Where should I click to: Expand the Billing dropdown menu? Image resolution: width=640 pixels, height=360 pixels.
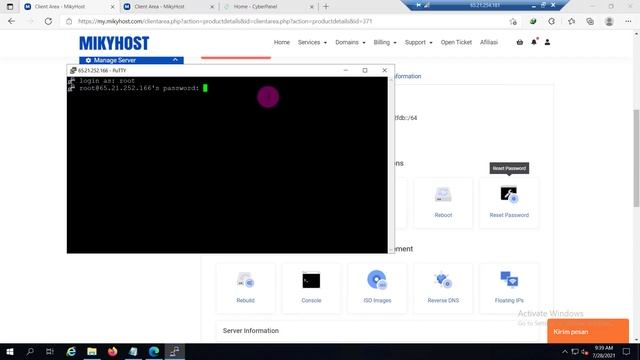(x=385, y=42)
